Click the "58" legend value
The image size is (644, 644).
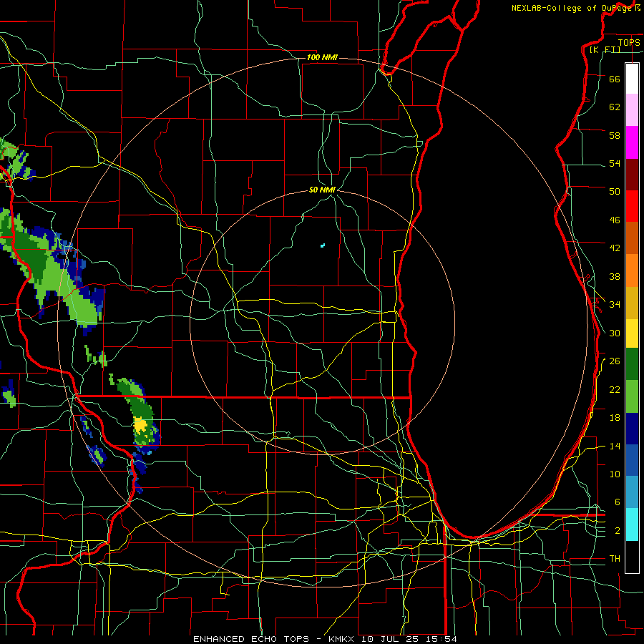pyautogui.click(x=615, y=135)
